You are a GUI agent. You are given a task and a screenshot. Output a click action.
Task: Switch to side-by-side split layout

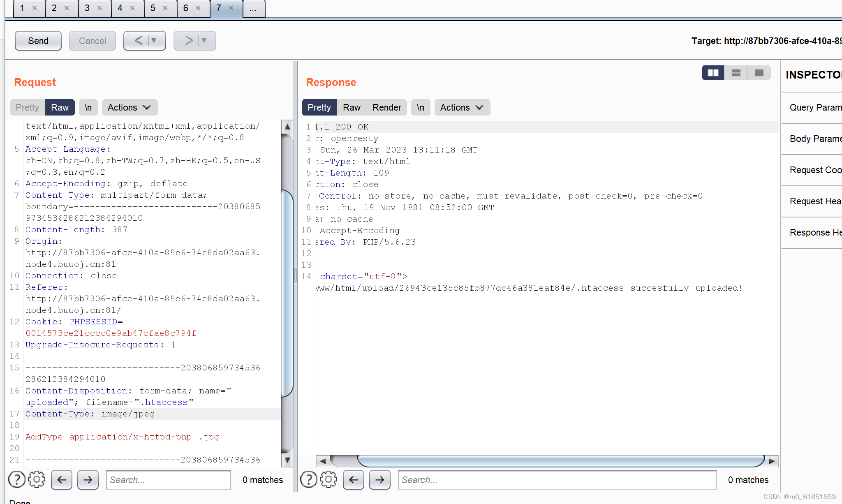coord(713,73)
